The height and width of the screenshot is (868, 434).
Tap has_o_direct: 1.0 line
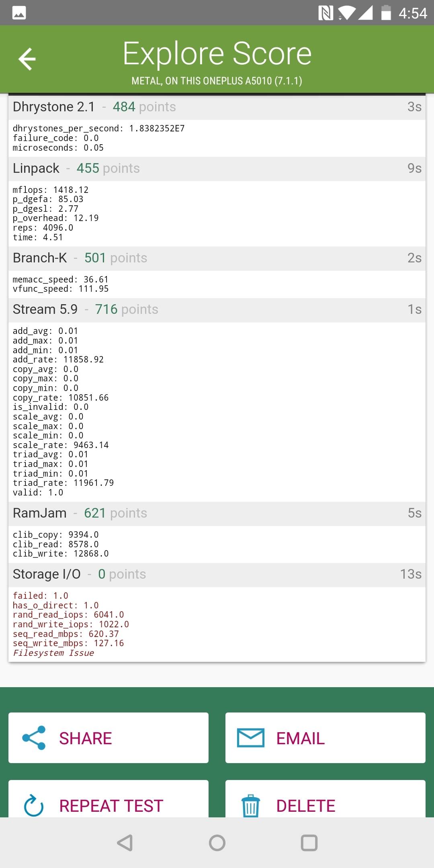coord(56,606)
